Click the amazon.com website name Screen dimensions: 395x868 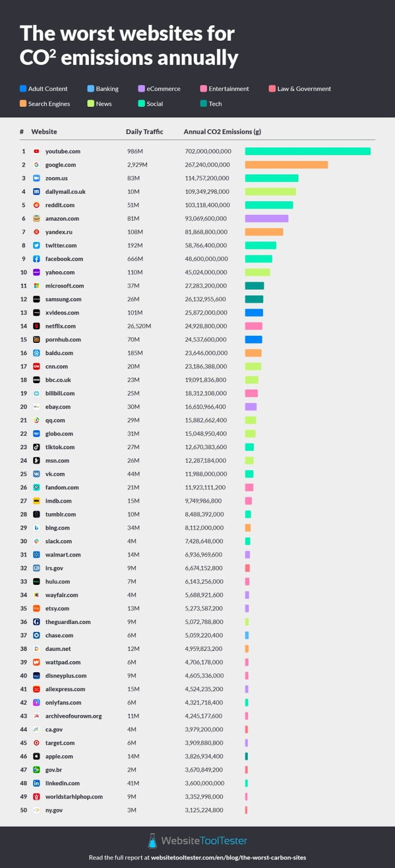tap(62, 219)
